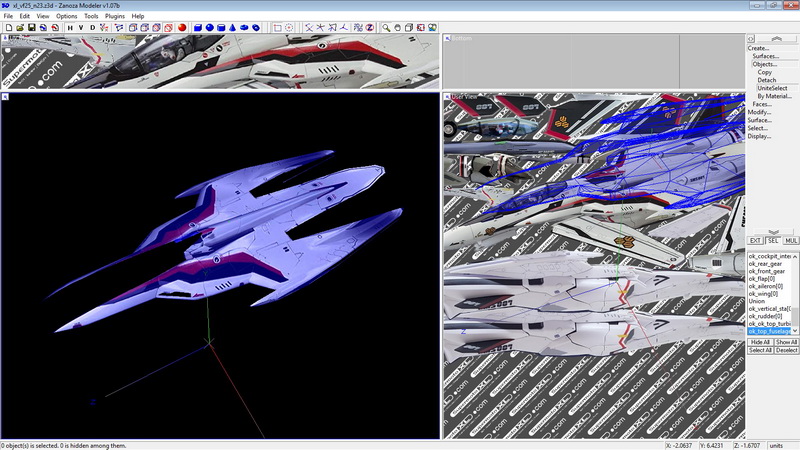800x450 pixels.
Task: Click the red sphere render icon
Action: tap(182, 28)
